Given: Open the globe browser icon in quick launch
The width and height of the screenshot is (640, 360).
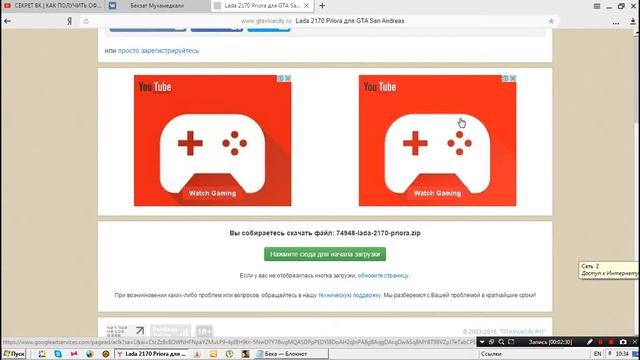Looking at the screenshot, I should (x=89, y=354).
